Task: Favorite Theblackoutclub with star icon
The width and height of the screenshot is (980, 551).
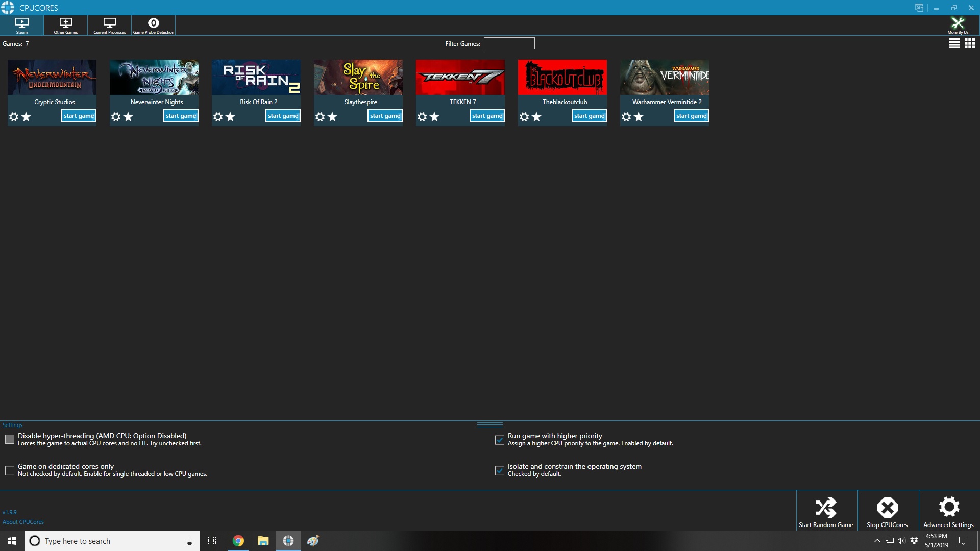Action: [536, 117]
